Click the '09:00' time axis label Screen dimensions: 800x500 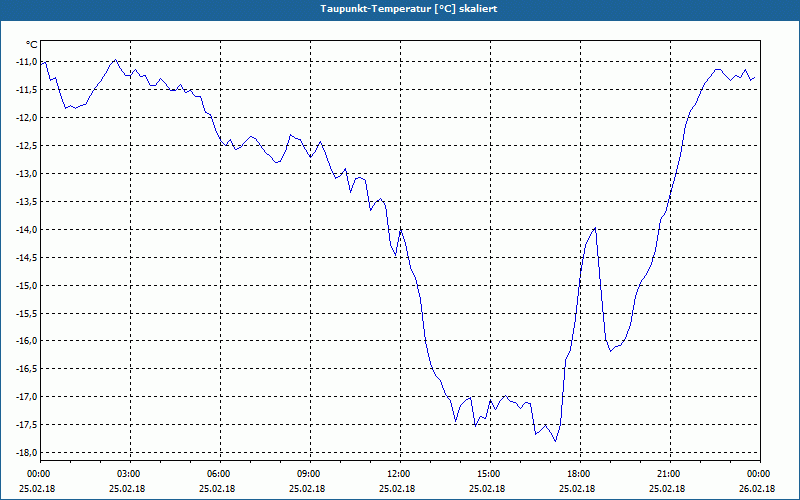[308, 474]
